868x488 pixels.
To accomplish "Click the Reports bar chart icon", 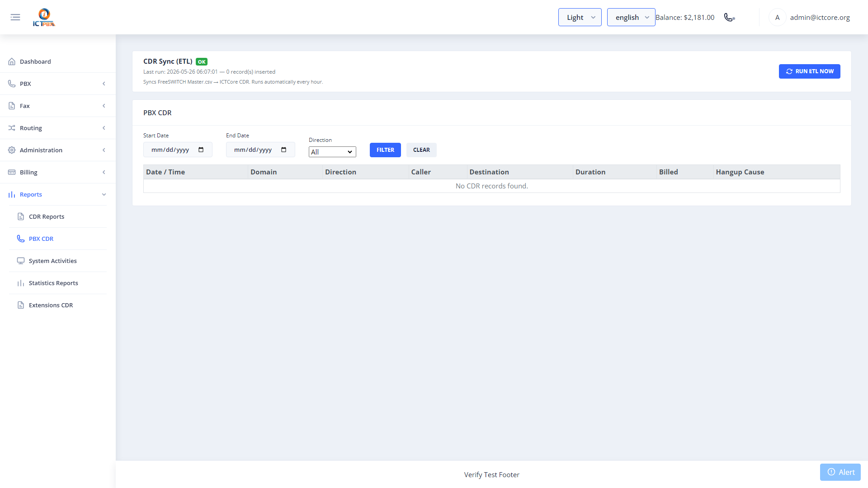I will click(x=12, y=194).
